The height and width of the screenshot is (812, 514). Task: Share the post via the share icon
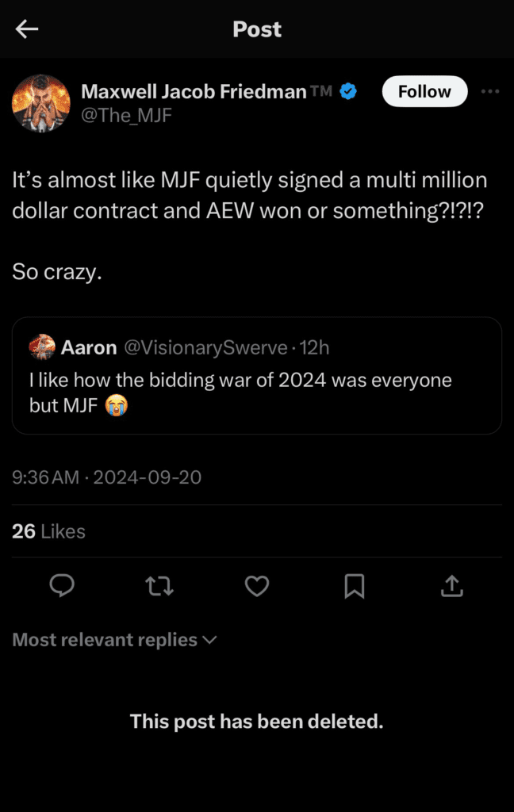pos(451,586)
